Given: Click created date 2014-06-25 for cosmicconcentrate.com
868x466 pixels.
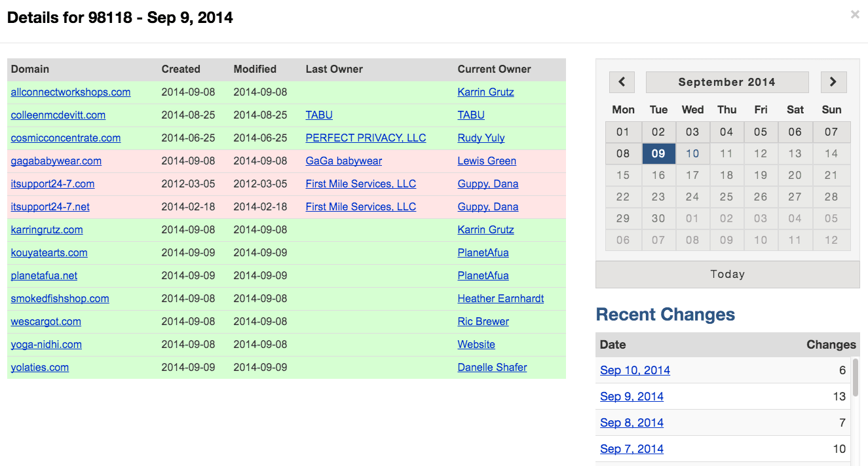Looking at the screenshot, I should pos(188,138).
